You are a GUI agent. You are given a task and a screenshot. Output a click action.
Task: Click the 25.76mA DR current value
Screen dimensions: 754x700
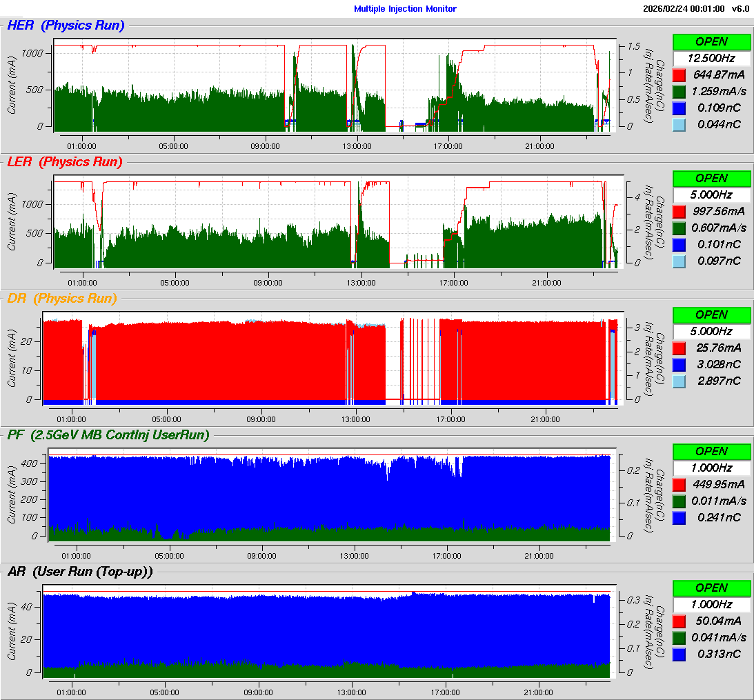point(718,348)
